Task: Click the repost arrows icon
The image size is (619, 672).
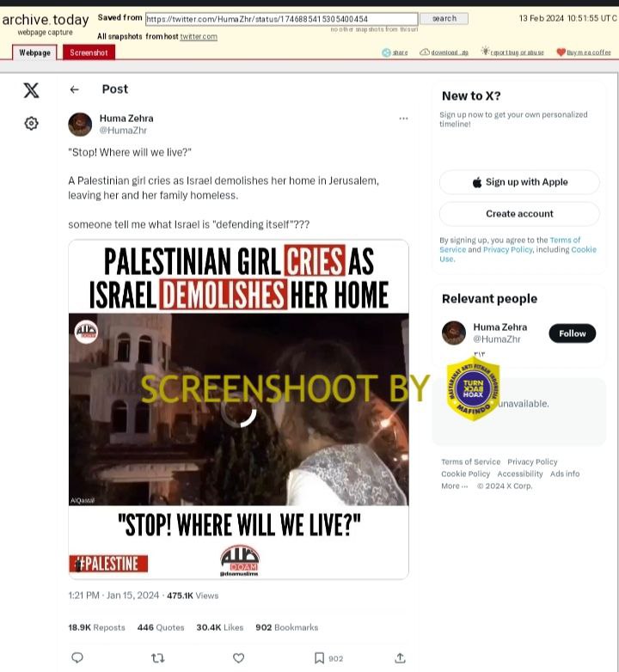Action: point(158,657)
